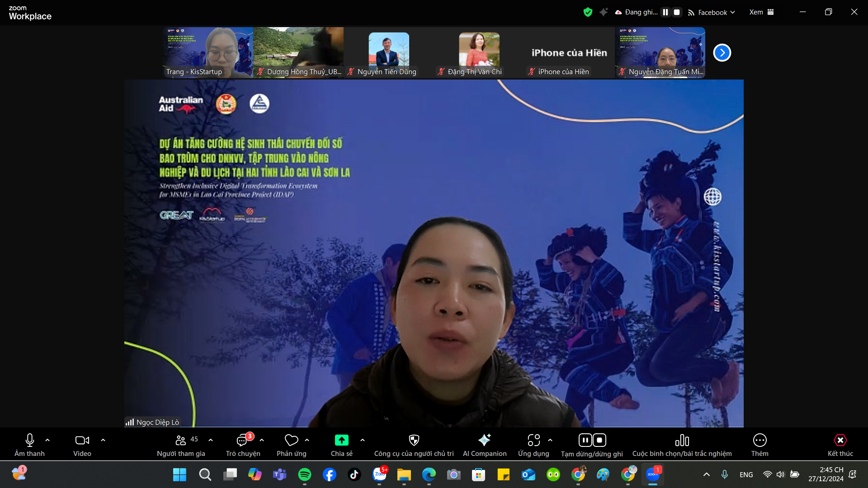Open Camera app from the taskbar
Image resolution: width=868 pixels, height=488 pixels.
[x=454, y=474]
